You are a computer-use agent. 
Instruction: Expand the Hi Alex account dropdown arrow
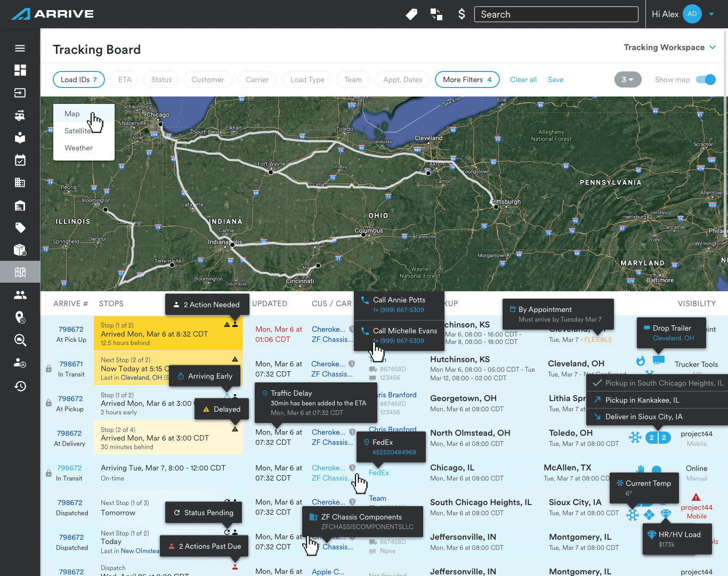pos(711,14)
